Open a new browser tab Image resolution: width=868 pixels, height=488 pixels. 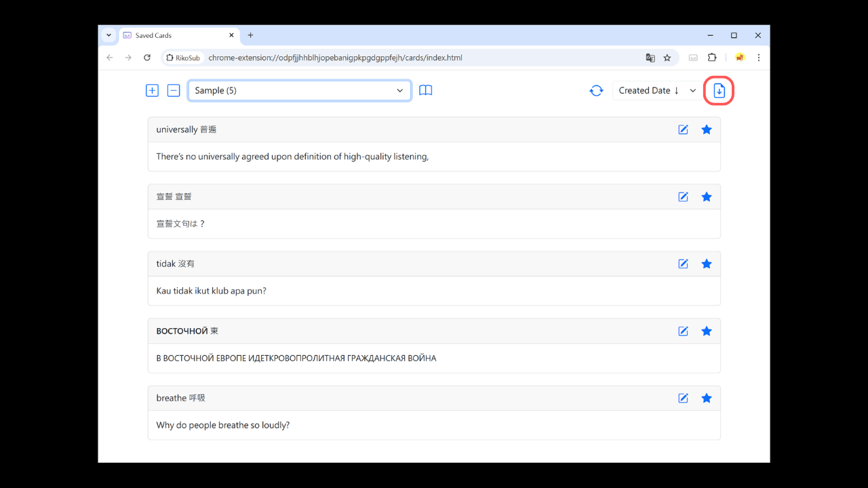point(250,35)
